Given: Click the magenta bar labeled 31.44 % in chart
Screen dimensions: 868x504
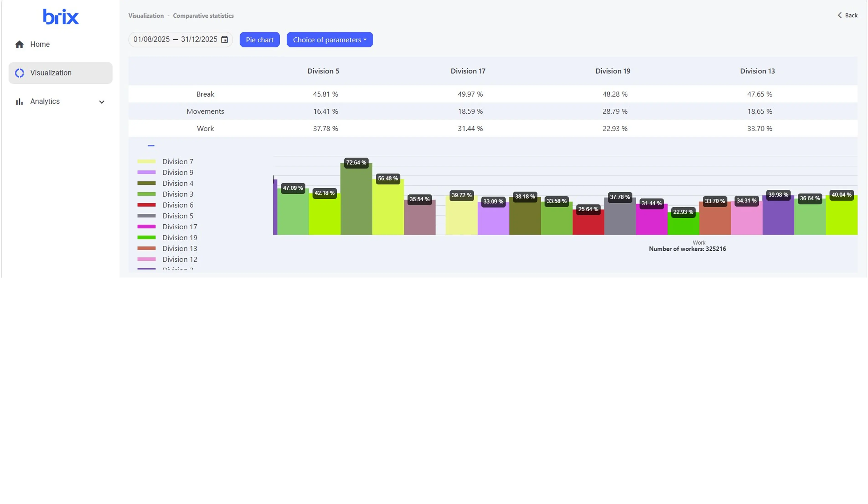Looking at the screenshot, I should (652, 220).
